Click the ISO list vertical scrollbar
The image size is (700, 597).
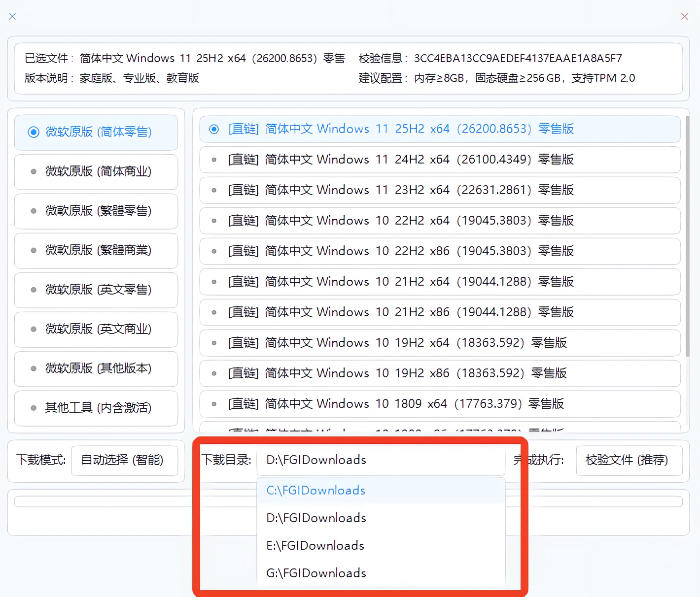coord(687,236)
